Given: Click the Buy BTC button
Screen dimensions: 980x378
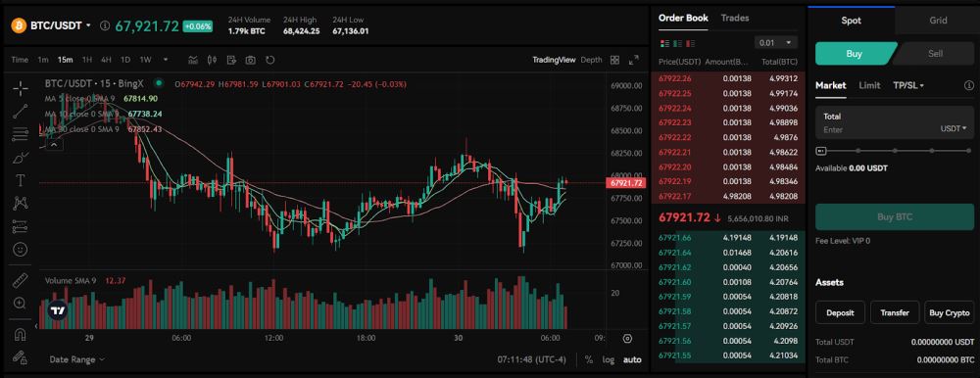Looking at the screenshot, I should (895, 217).
